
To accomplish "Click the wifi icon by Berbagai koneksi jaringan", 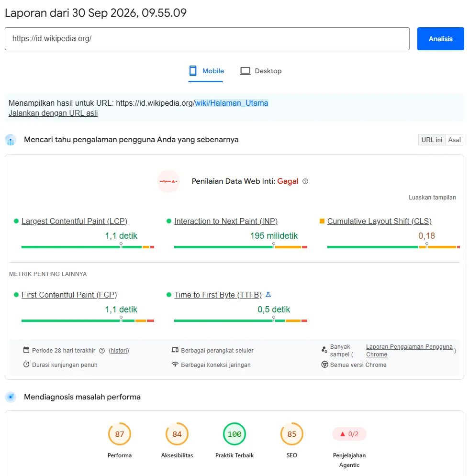I will point(175,364).
